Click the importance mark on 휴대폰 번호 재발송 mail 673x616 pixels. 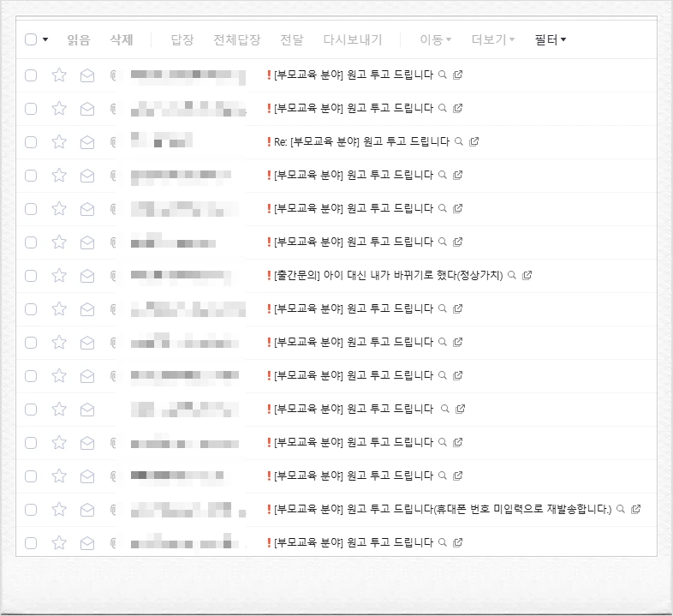click(269, 509)
